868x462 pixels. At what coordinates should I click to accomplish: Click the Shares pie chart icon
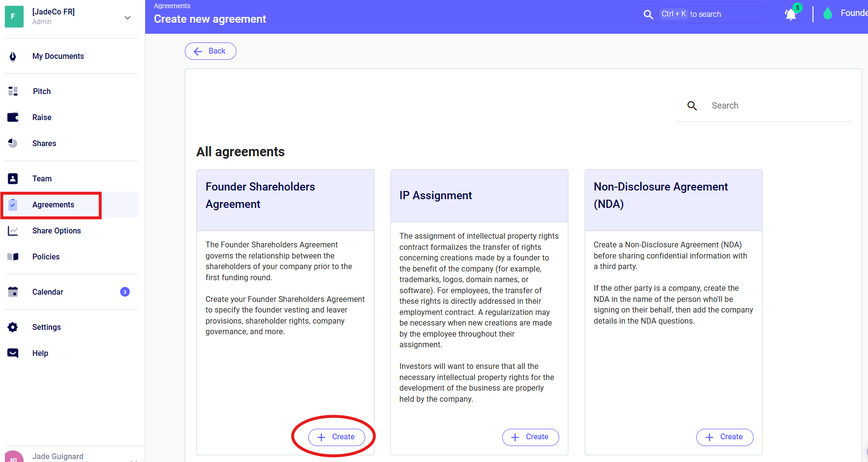coord(13,143)
